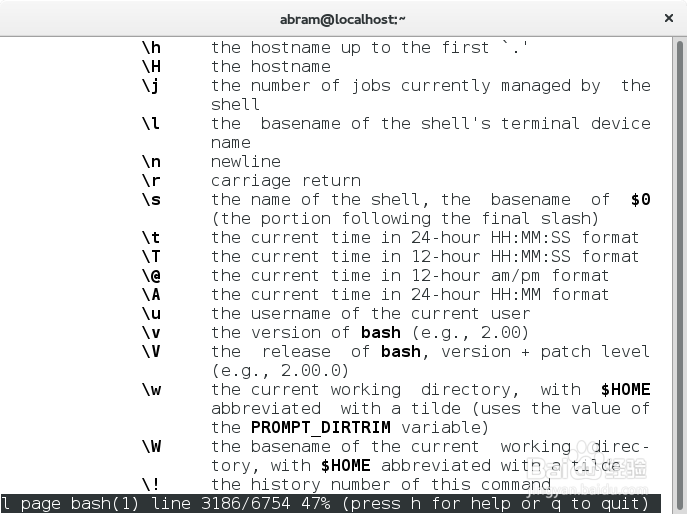The width and height of the screenshot is (687, 514).
Task: Click the 12-hour HH:MM:SS format line
Action: 425,256
